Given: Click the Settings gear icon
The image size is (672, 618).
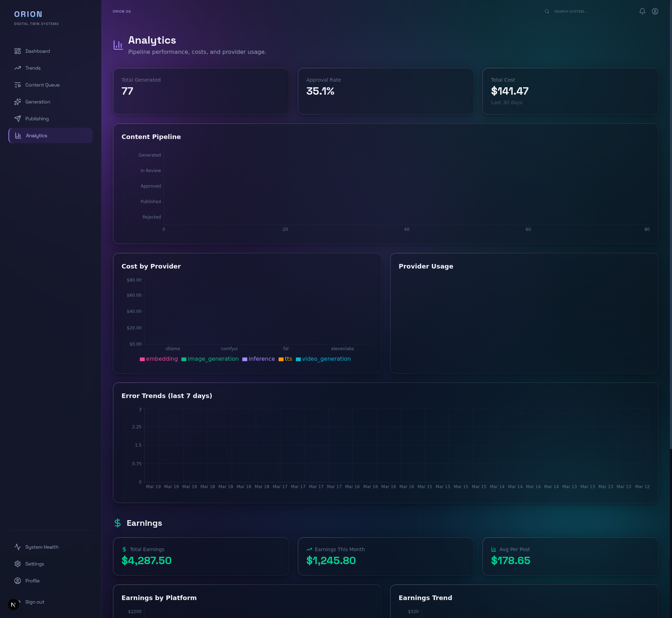Looking at the screenshot, I should click(18, 564).
